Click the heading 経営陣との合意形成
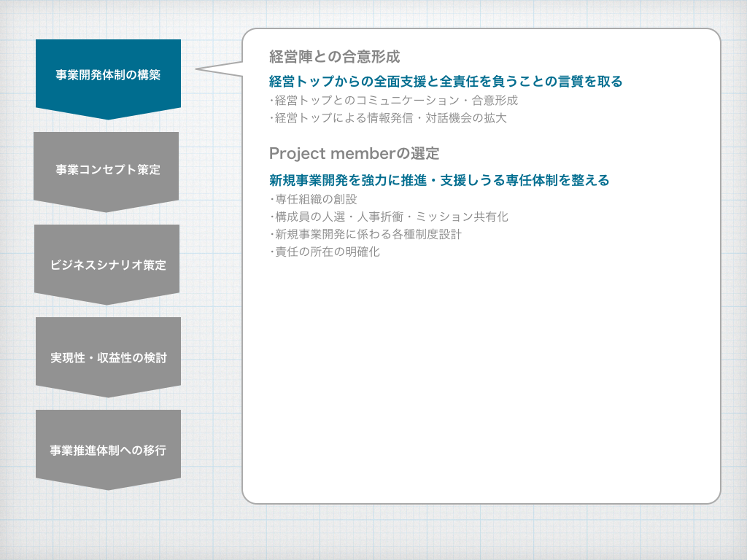This screenshot has height=560, width=747. 334,57
